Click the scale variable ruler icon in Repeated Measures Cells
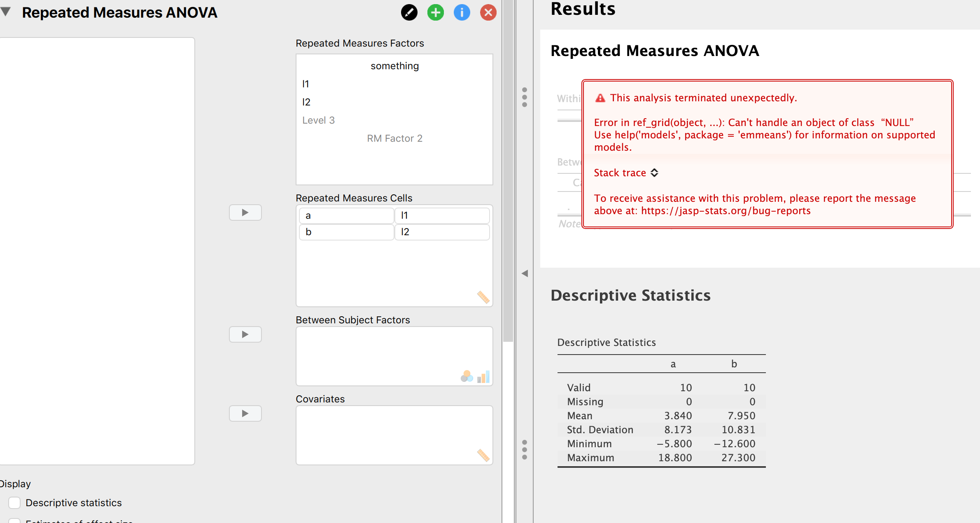Image resolution: width=980 pixels, height=523 pixels. click(x=483, y=297)
